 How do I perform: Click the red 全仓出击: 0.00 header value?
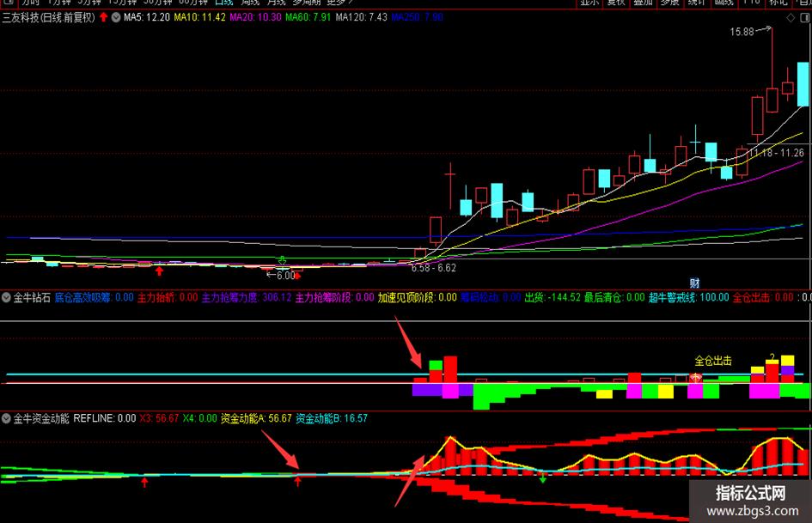click(763, 297)
